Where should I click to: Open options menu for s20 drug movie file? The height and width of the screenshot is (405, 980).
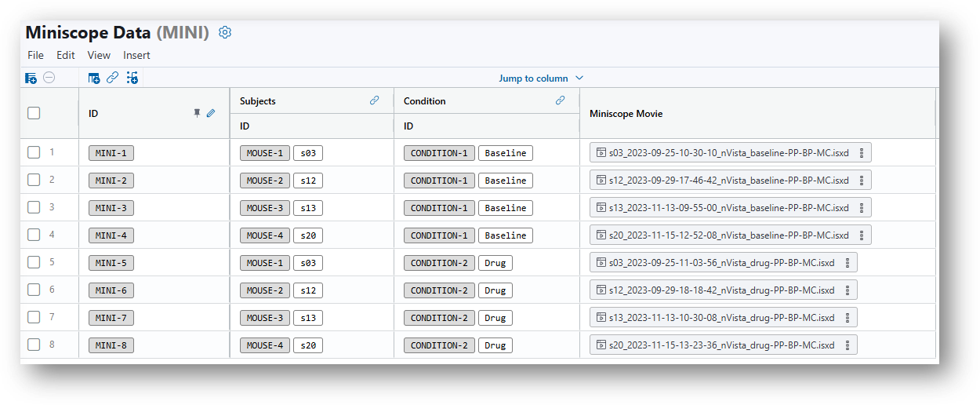pos(848,345)
